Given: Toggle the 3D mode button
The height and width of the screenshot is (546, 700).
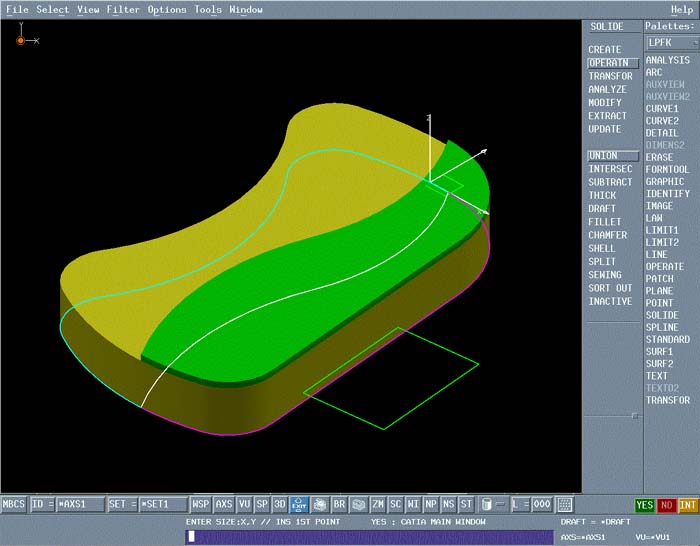Looking at the screenshot, I should 280,505.
